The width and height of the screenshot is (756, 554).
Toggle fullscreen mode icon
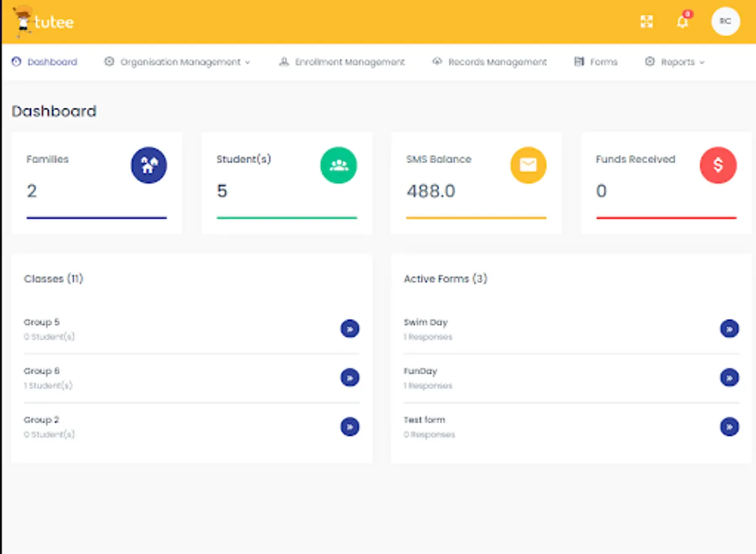(x=647, y=22)
